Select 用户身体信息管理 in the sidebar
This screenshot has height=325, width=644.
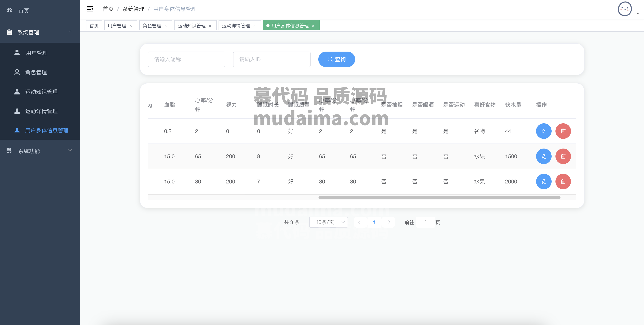(x=40, y=130)
